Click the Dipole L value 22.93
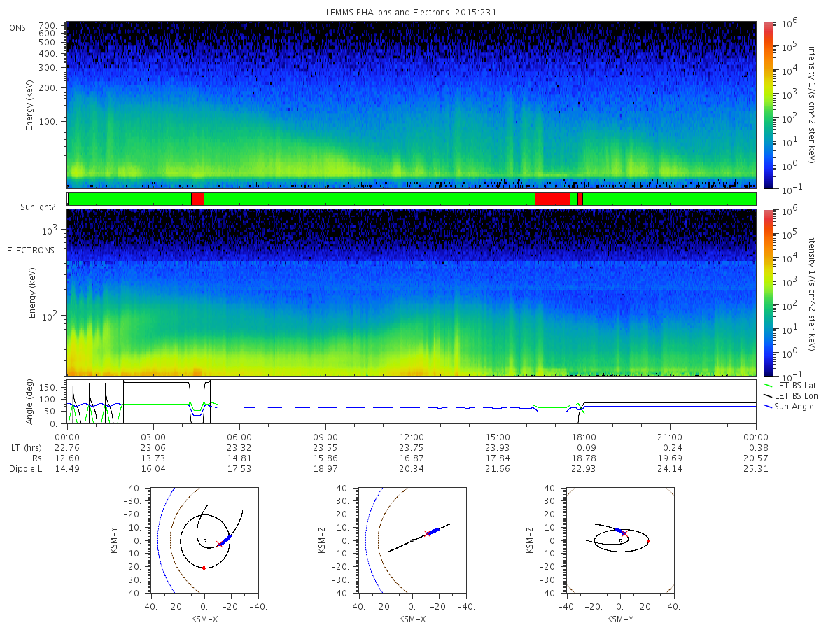840x630 pixels. pos(584,468)
